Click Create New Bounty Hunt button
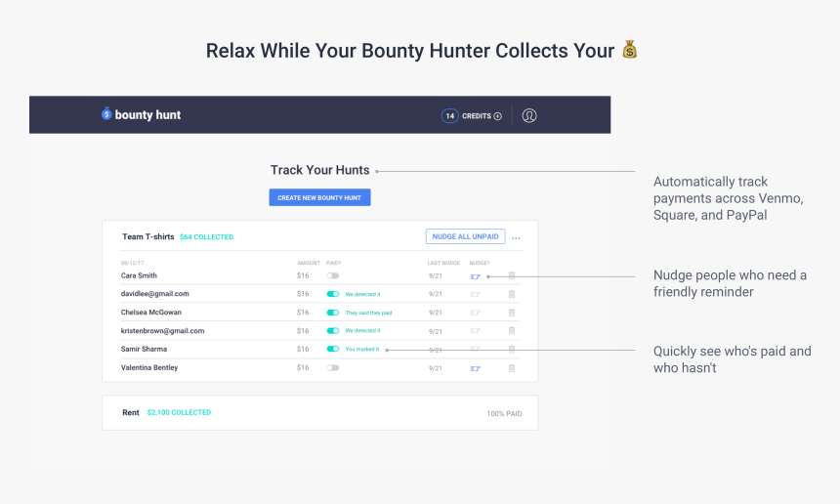 (x=319, y=197)
